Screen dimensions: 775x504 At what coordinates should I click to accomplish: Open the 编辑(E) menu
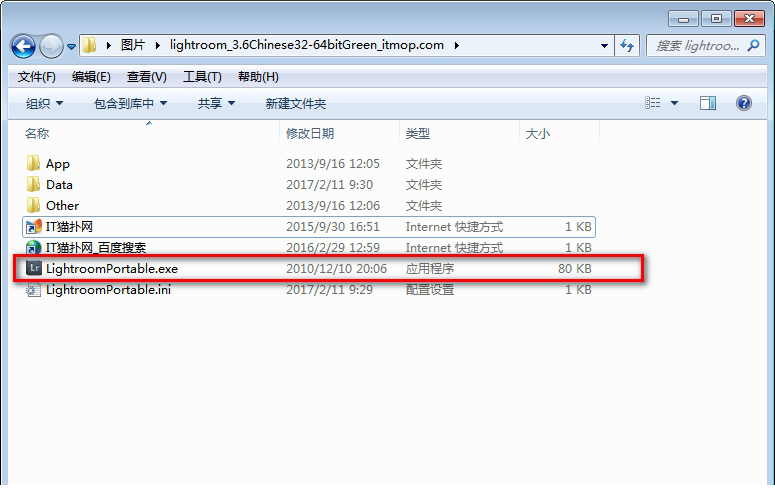[91, 77]
